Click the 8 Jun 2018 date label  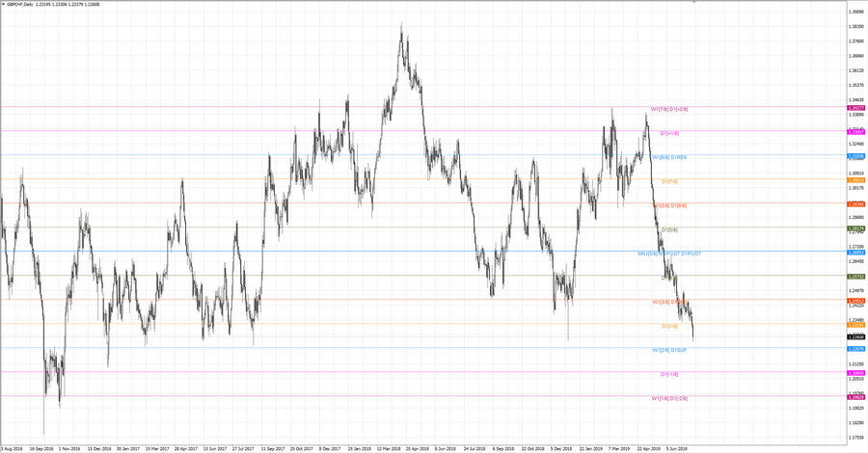pos(445,449)
